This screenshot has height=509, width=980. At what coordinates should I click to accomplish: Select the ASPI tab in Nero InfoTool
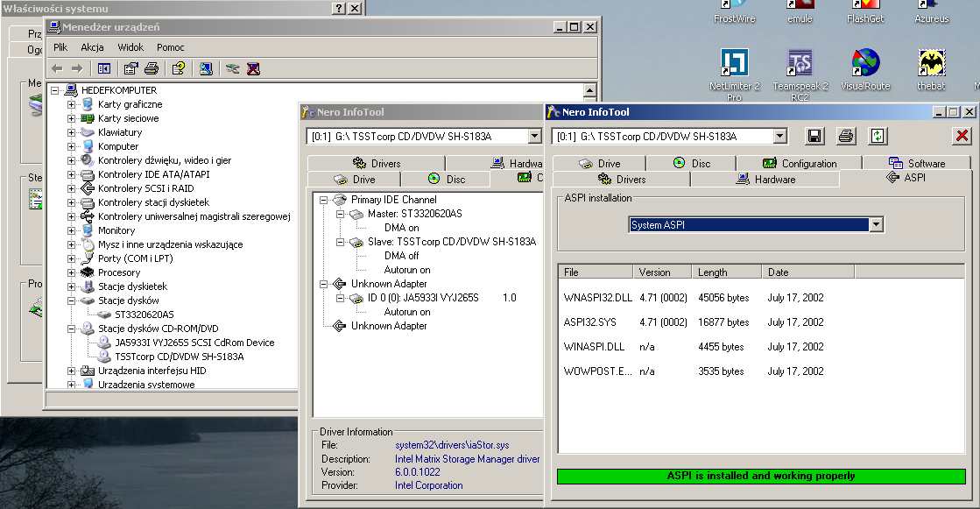pyautogui.click(x=906, y=178)
